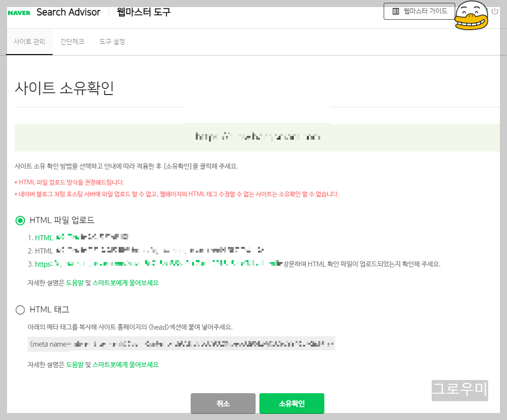Screen dimensions: 507x420
Task: Open the 도구 설정 tab
Action: (112, 41)
